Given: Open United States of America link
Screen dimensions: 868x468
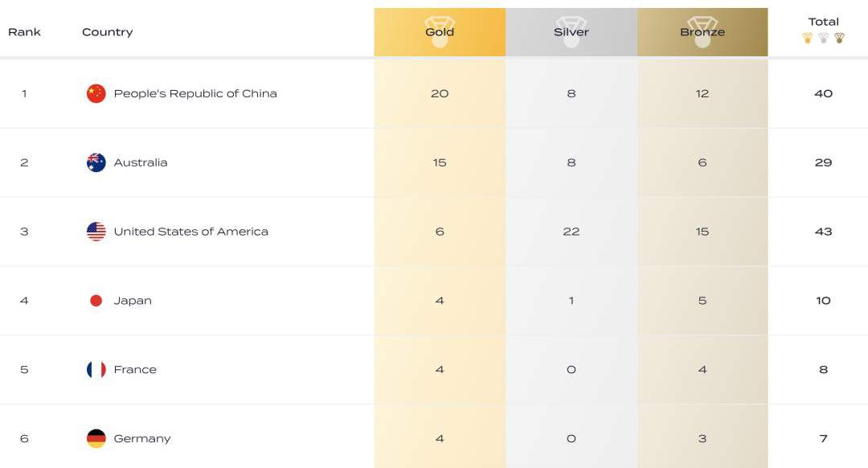Looking at the screenshot, I should pyautogui.click(x=191, y=232).
